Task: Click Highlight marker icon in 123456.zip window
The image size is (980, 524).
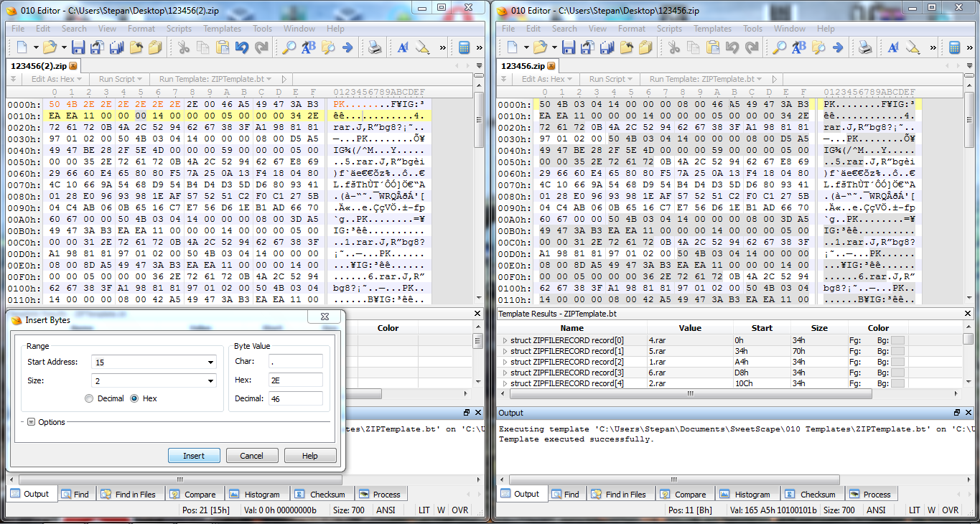Action: click(913, 48)
